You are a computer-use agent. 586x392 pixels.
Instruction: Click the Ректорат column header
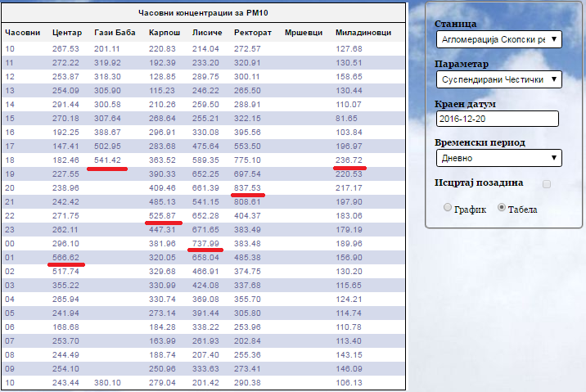coord(253,33)
